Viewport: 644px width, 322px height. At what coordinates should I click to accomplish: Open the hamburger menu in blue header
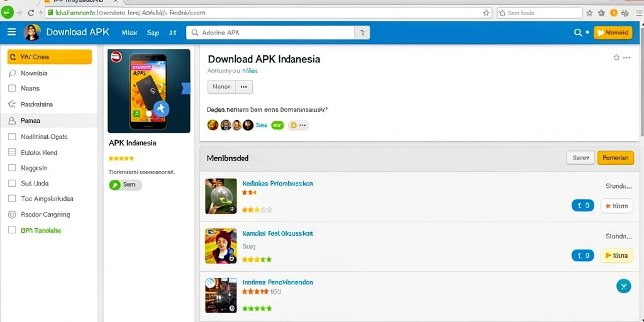click(x=12, y=32)
